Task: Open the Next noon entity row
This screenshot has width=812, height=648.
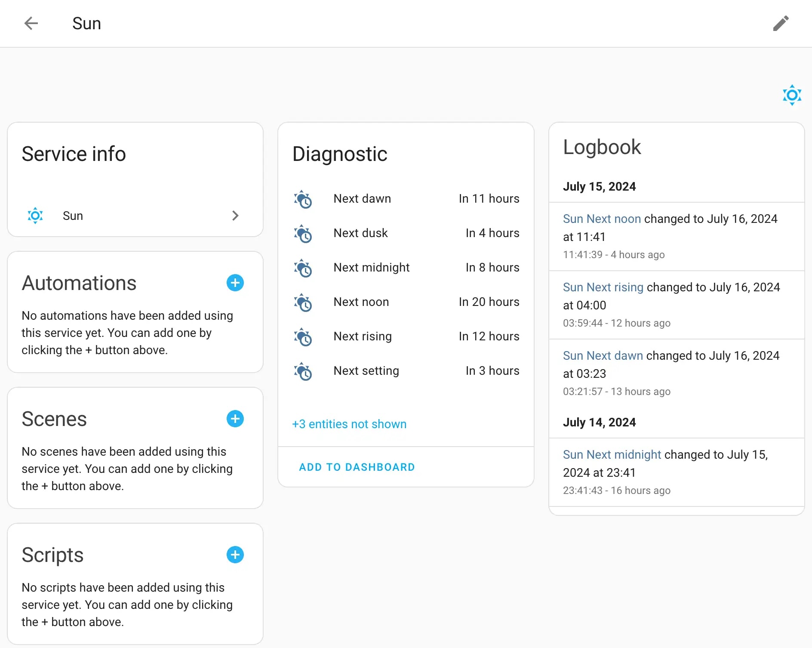Action: [x=406, y=302]
